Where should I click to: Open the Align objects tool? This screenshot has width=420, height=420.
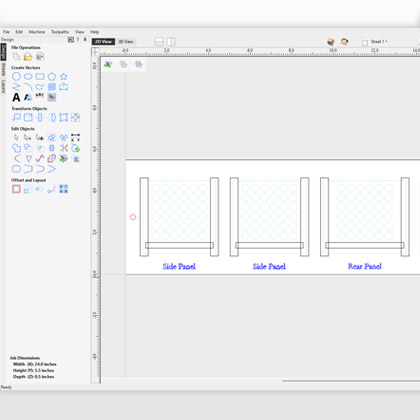click(x=76, y=117)
